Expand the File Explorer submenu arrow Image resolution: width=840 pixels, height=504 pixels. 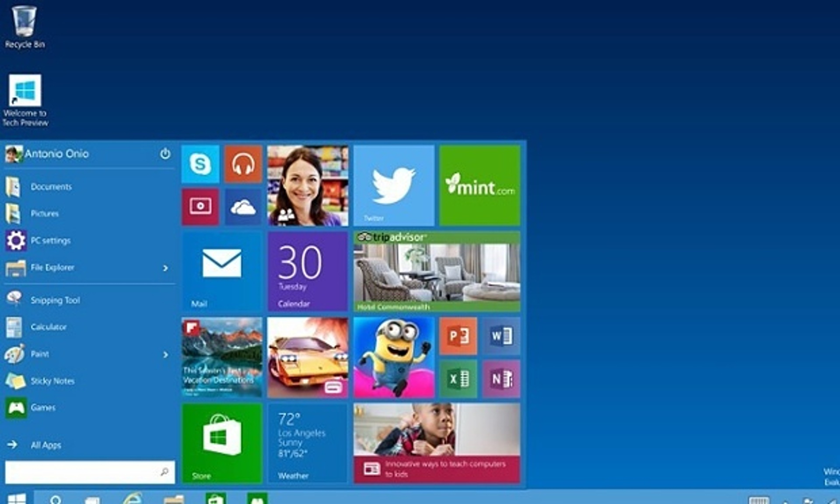point(165,268)
